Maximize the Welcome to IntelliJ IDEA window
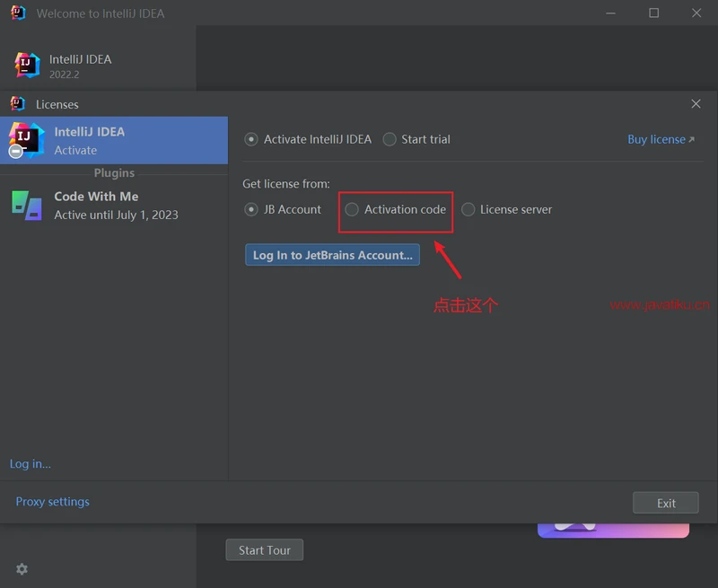This screenshot has width=718, height=588. coord(653,13)
